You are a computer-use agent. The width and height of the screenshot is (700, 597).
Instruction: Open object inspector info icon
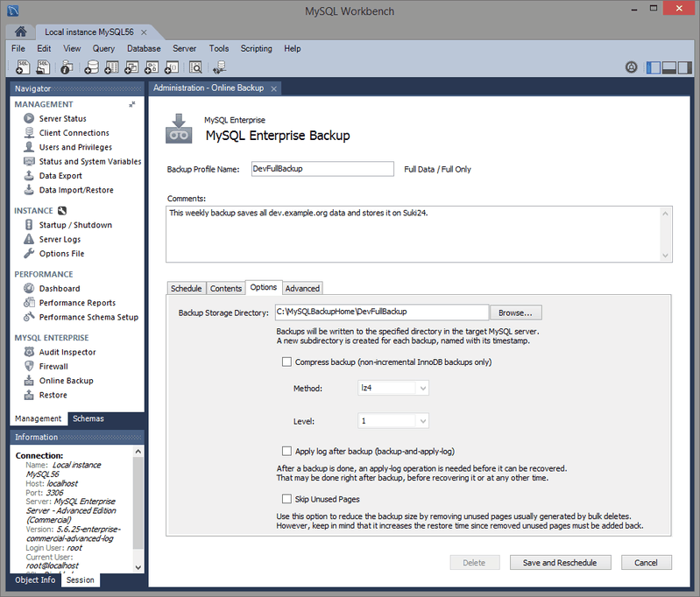[67, 67]
